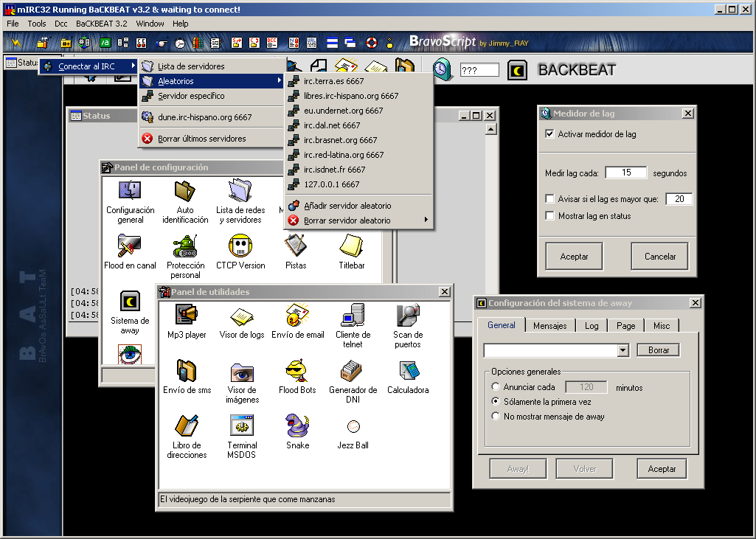Select Anunciar cada radio option
The height and width of the screenshot is (539, 756).
click(x=496, y=387)
